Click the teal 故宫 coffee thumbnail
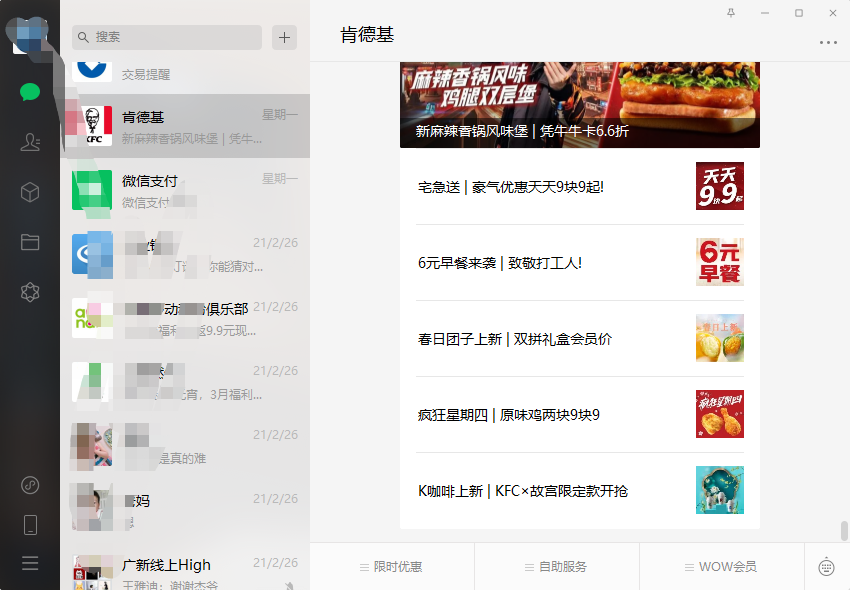 [x=719, y=490]
